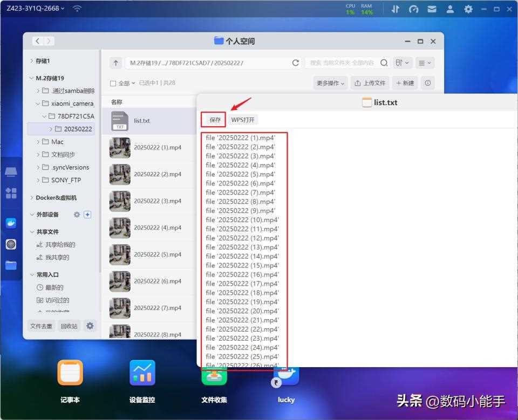Click the WPS打开 button
The image size is (518, 420).
(243, 120)
